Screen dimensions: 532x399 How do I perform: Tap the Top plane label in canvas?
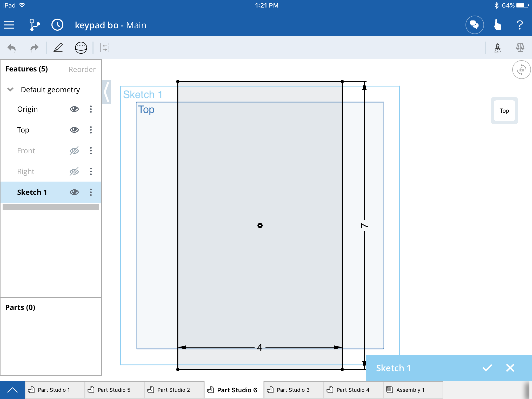coord(146,110)
